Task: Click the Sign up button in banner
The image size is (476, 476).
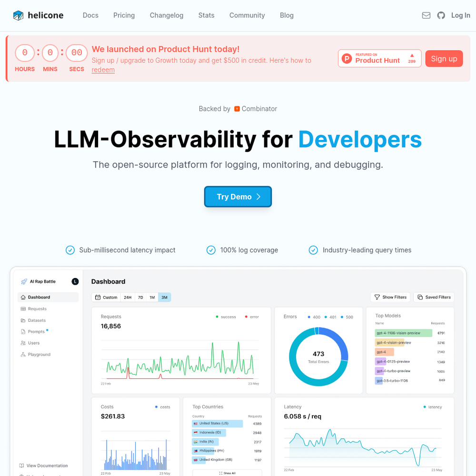Action: [444, 59]
